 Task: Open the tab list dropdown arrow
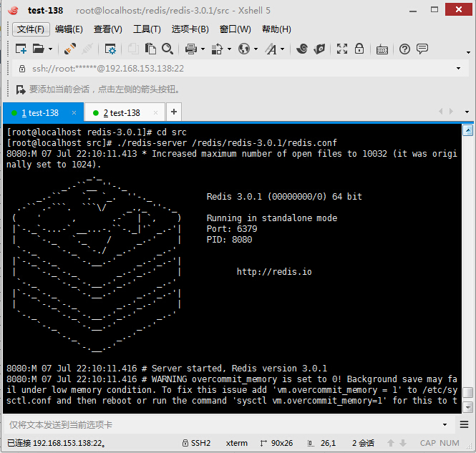tap(467, 112)
